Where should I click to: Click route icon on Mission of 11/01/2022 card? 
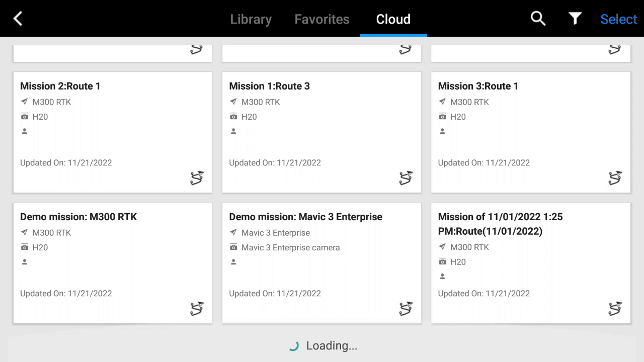tap(615, 309)
